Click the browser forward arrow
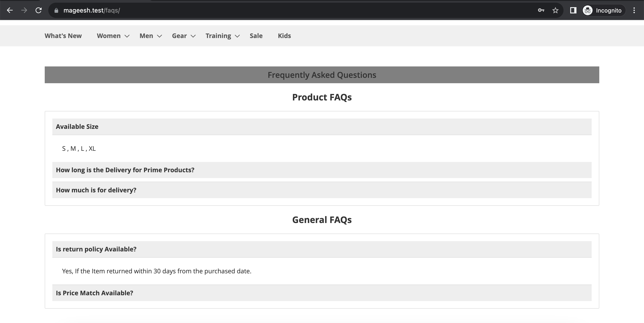This screenshot has height=323, width=644. (x=24, y=10)
